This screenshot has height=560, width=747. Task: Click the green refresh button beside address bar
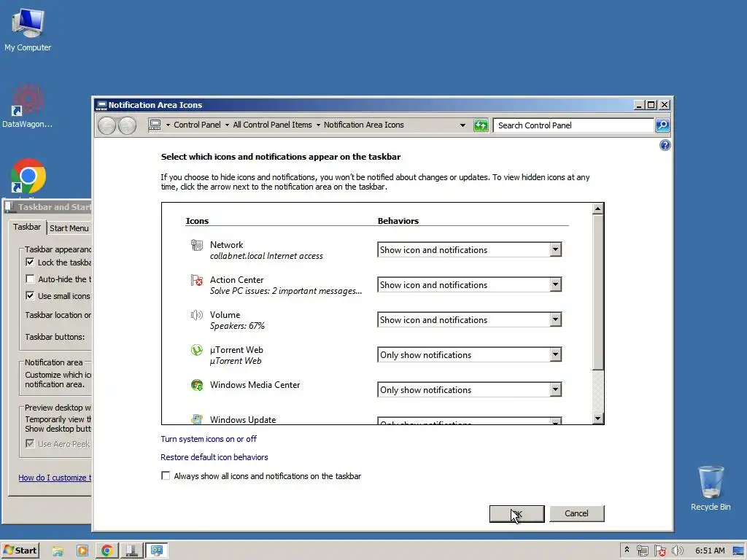481,125
